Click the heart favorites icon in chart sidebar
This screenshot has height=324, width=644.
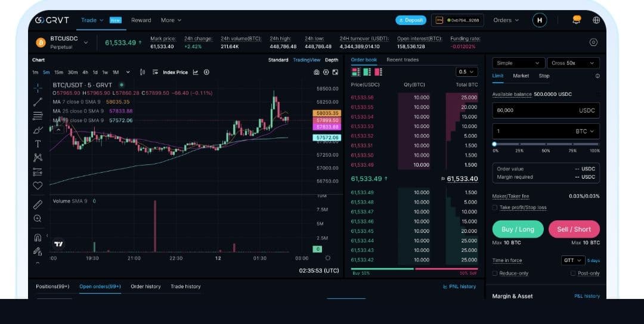[38, 186]
